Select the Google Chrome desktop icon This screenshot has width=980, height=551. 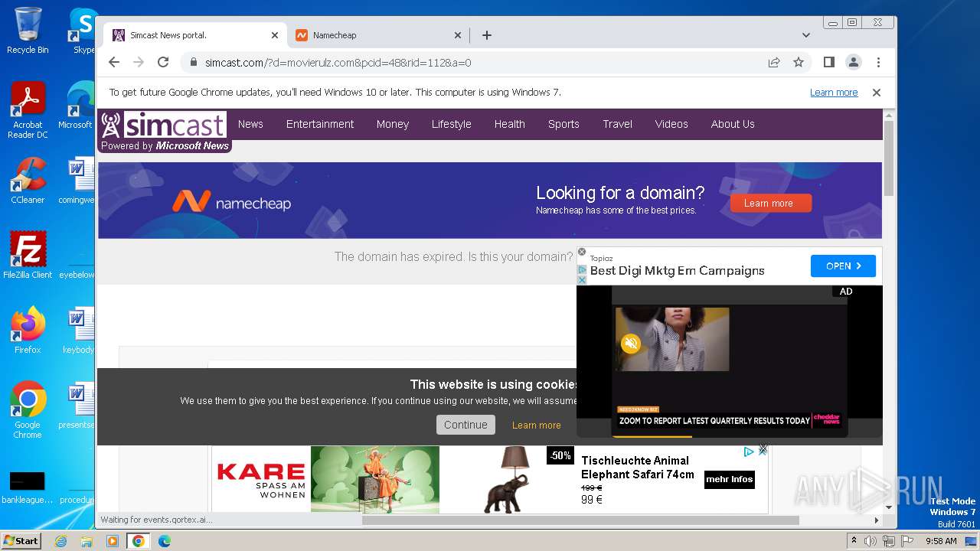coord(28,410)
